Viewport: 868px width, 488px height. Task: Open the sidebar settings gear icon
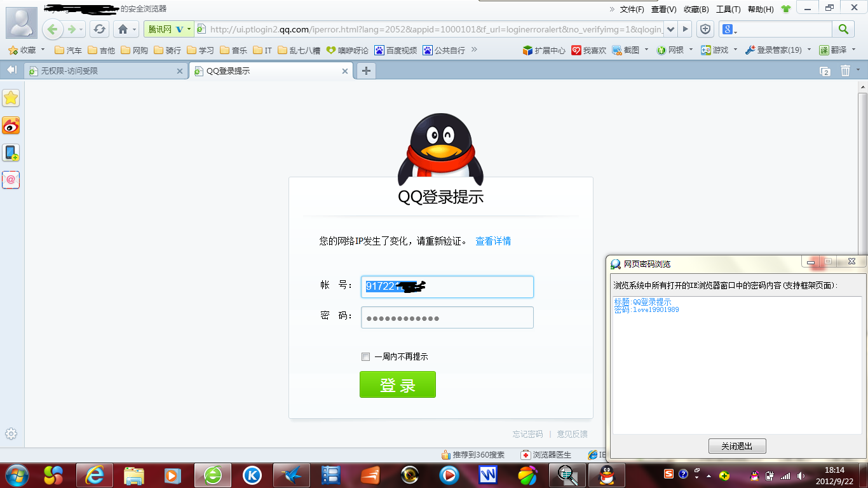click(11, 434)
